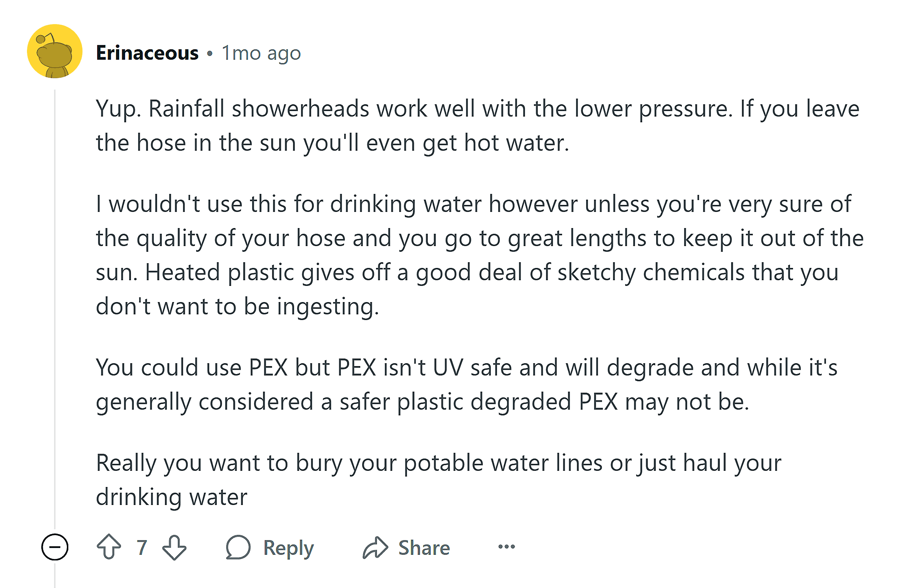The image size is (899, 588).
Task: Click the vote count number 7
Action: [x=142, y=547]
